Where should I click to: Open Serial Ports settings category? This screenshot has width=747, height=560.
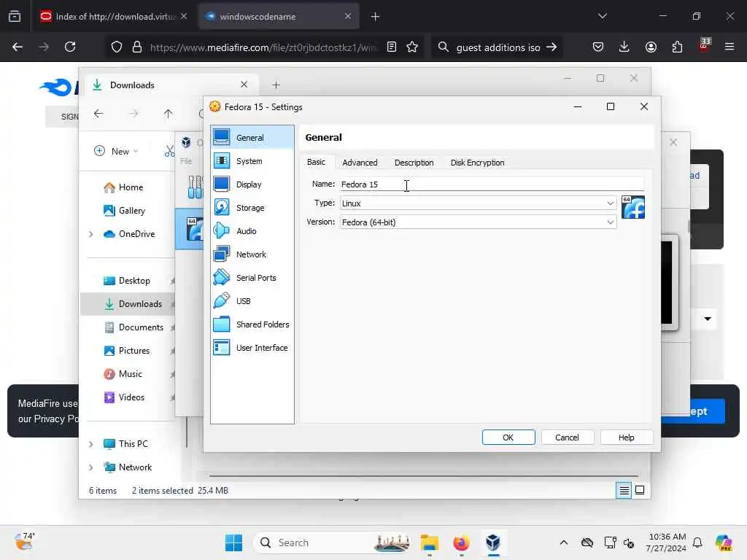tap(252, 278)
